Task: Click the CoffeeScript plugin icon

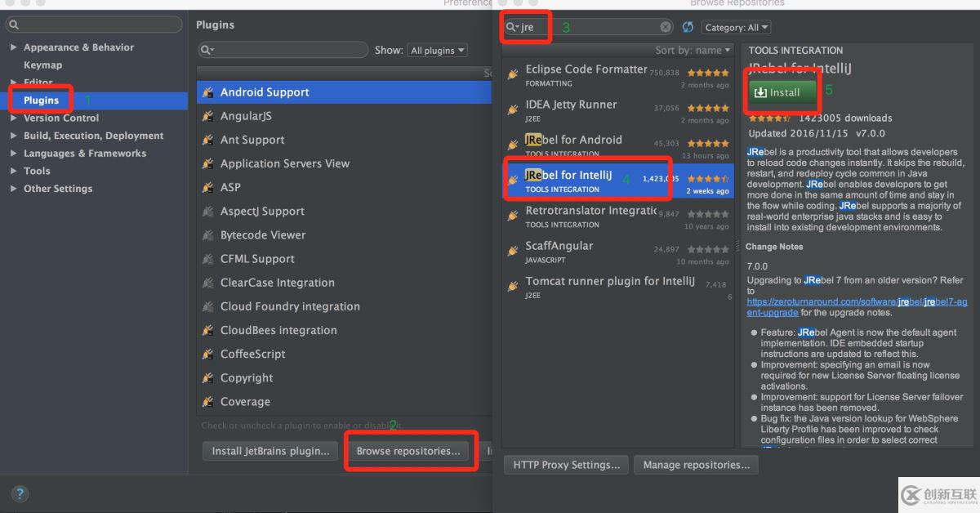Action: coord(208,355)
